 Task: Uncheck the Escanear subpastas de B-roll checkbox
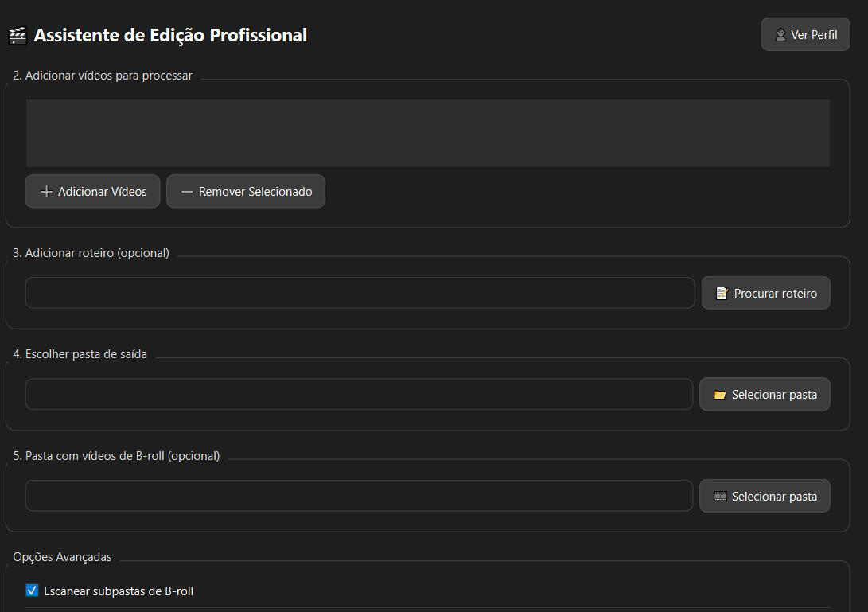click(x=32, y=591)
